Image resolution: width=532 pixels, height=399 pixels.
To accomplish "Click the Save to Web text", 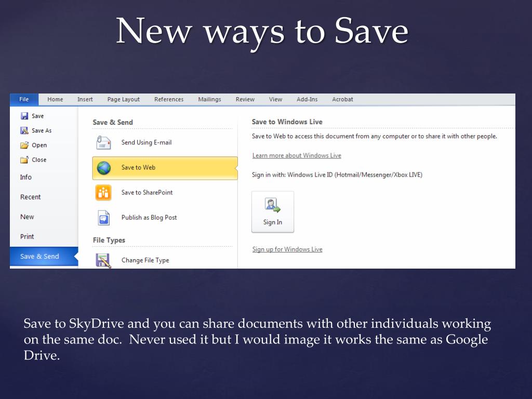I will pos(138,168).
